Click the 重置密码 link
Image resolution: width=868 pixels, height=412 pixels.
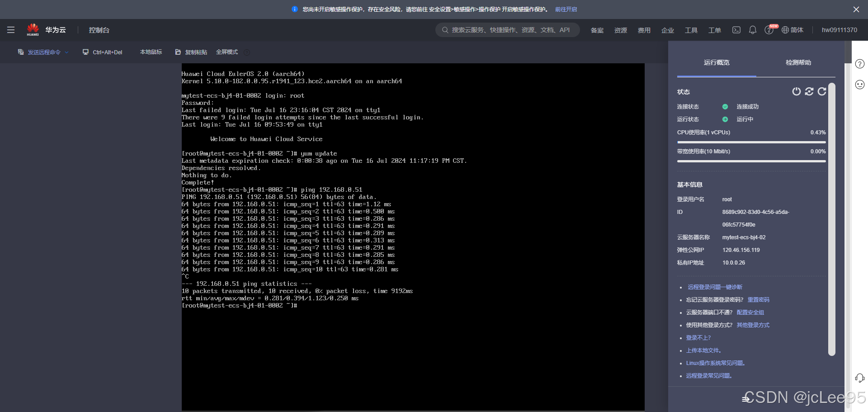(x=759, y=300)
